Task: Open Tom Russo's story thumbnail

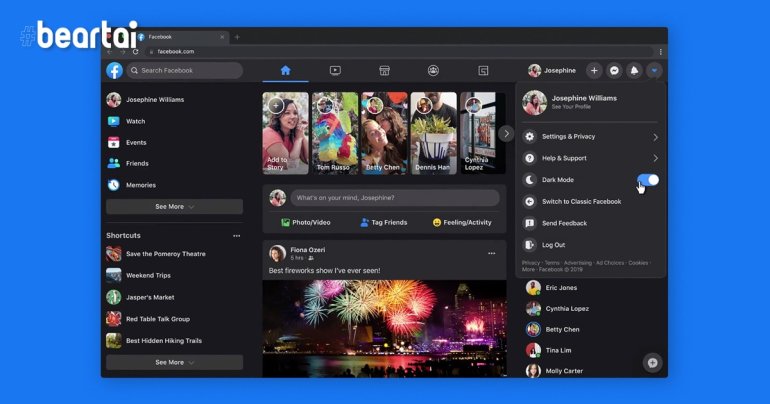Action: (335, 133)
